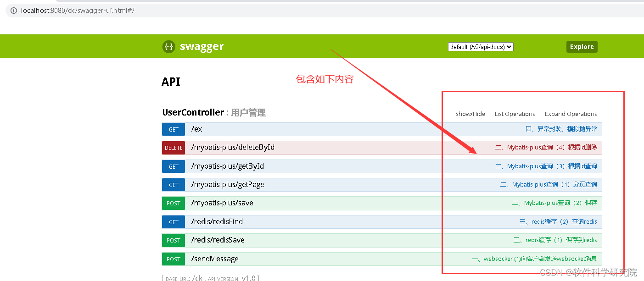Select Expand Operations for UserController
644x281 pixels.
tap(571, 114)
